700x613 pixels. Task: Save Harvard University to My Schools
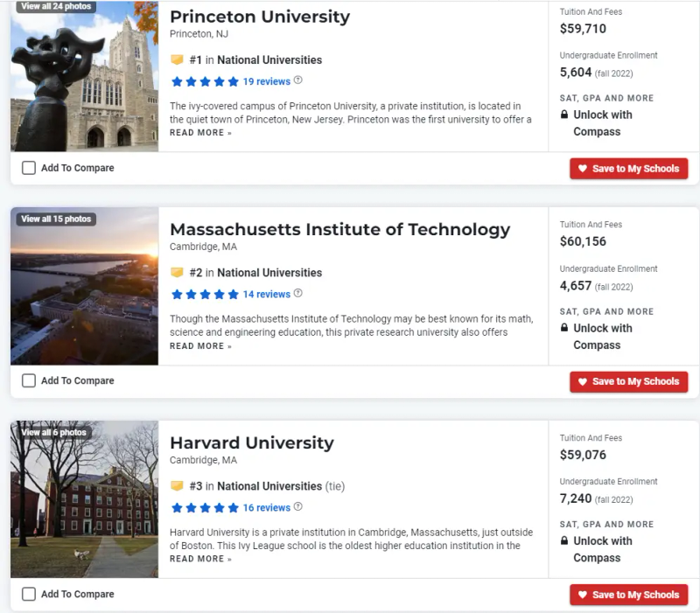click(628, 595)
